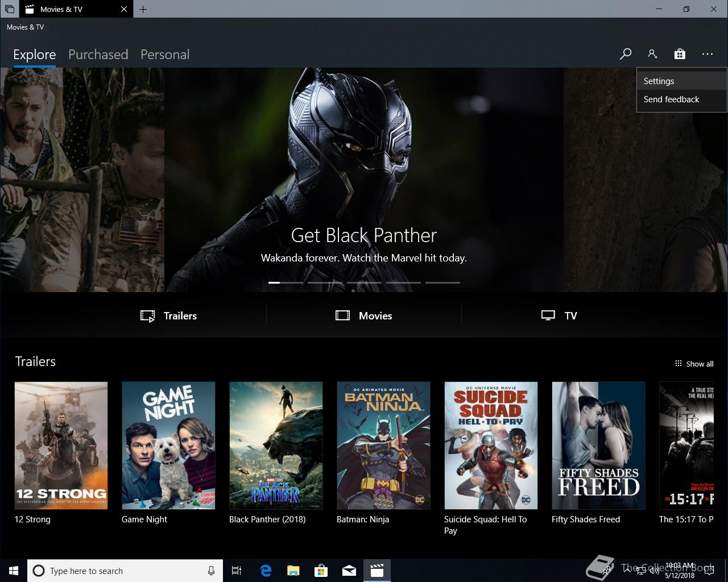The width and height of the screenshot is (728, 582).
Task: Open The 15:17 To Paris poster
Action: [x=686, y=446]
